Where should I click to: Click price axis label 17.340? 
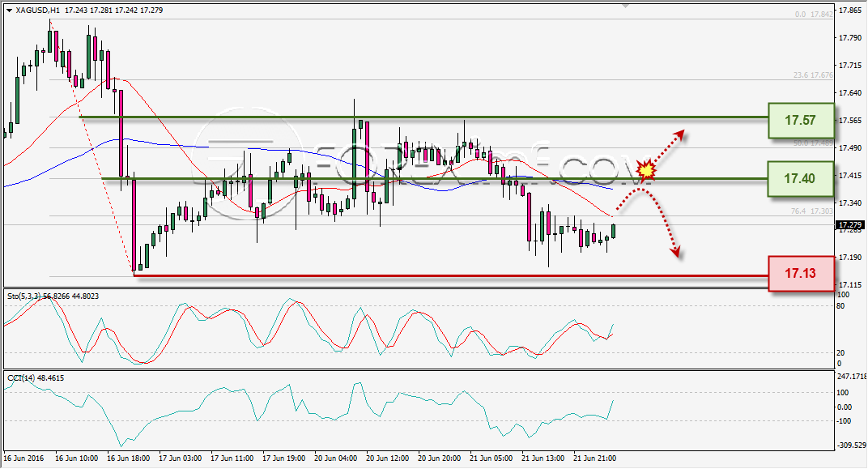pos(850,203)
